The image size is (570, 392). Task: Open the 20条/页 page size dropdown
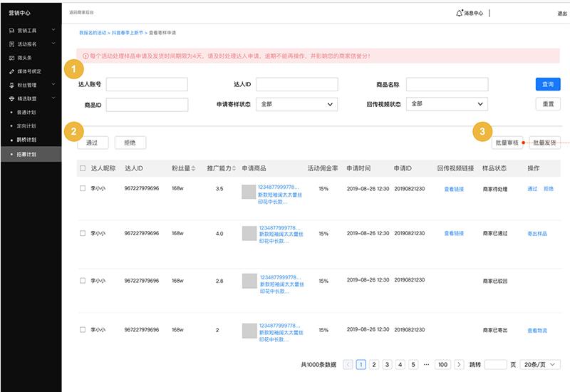coord(540,364)
